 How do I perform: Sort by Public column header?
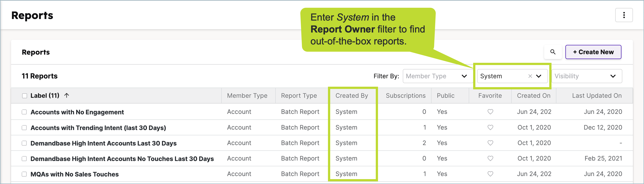click(445, 96)
